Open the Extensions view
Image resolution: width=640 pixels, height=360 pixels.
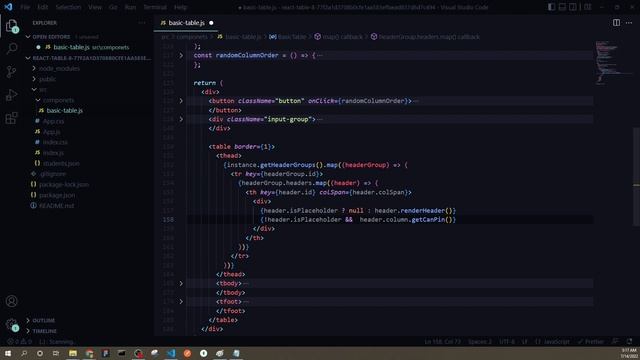[x=11, y=118]
